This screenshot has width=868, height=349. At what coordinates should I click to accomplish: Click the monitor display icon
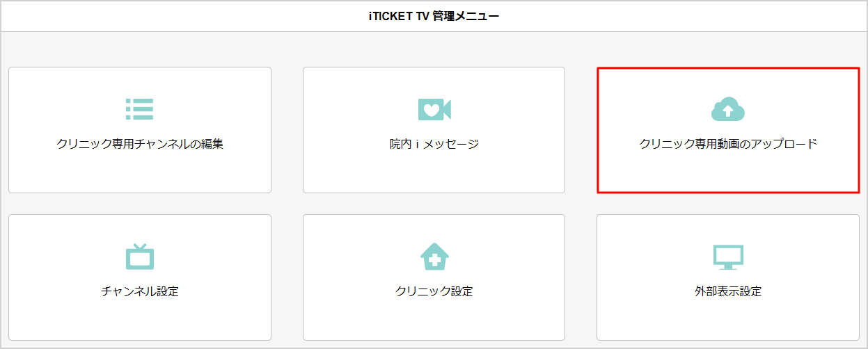click(728, 257)
